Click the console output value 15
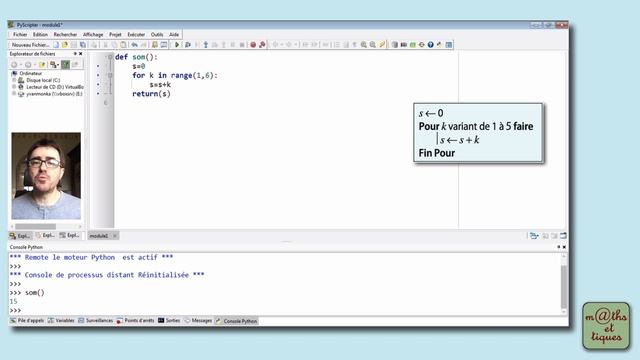Viewport: 640px width, 360px height. tap(13, 302)
